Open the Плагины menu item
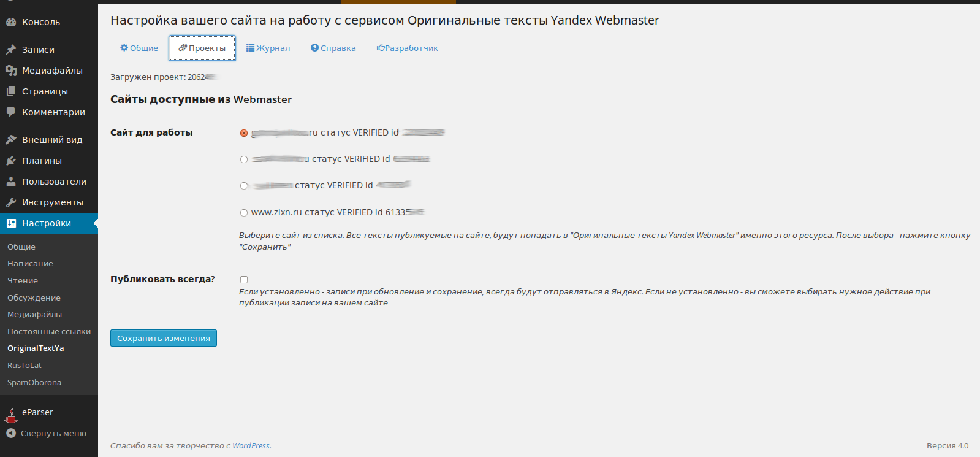 tap(49, 161)
